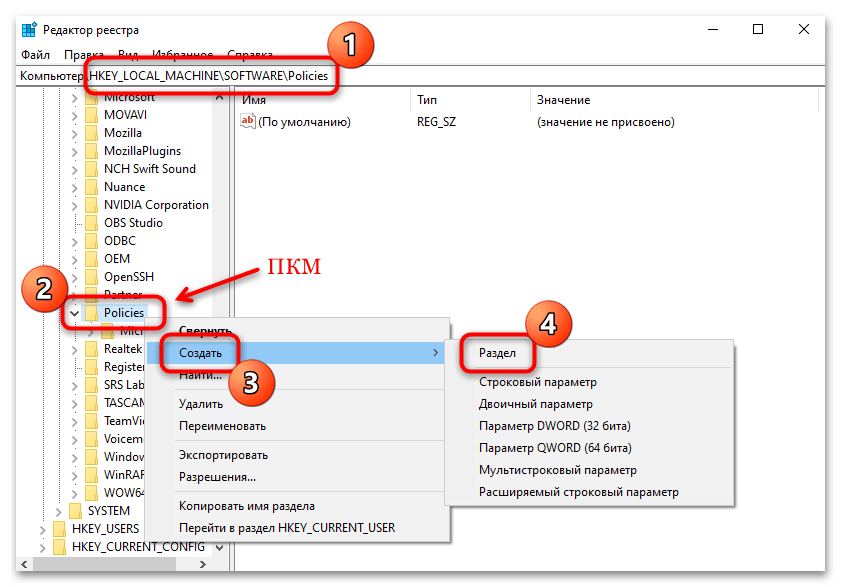The image size is (841, 587).
Task: Click the MOVAVI folder icon
Action: pos(92,115)
